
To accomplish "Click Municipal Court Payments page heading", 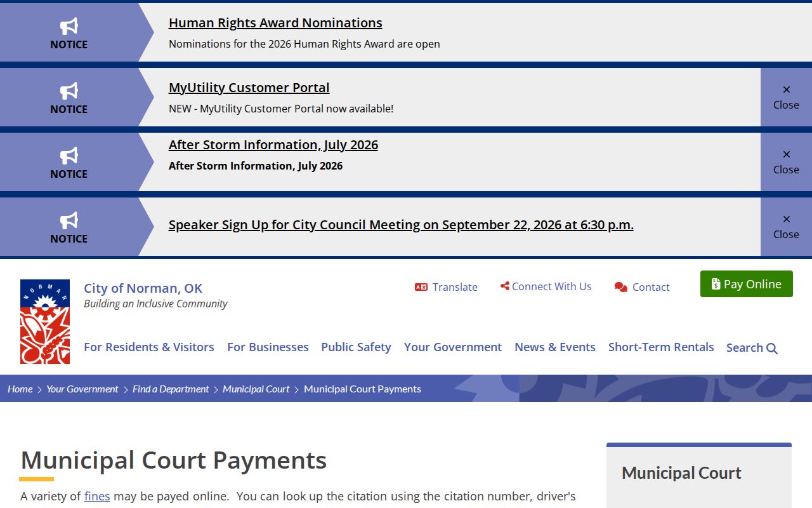I will [x=174, y=460].
